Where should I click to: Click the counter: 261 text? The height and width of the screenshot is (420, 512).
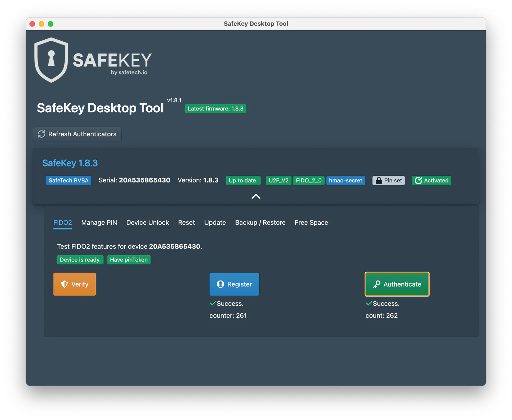coord(228,316)
